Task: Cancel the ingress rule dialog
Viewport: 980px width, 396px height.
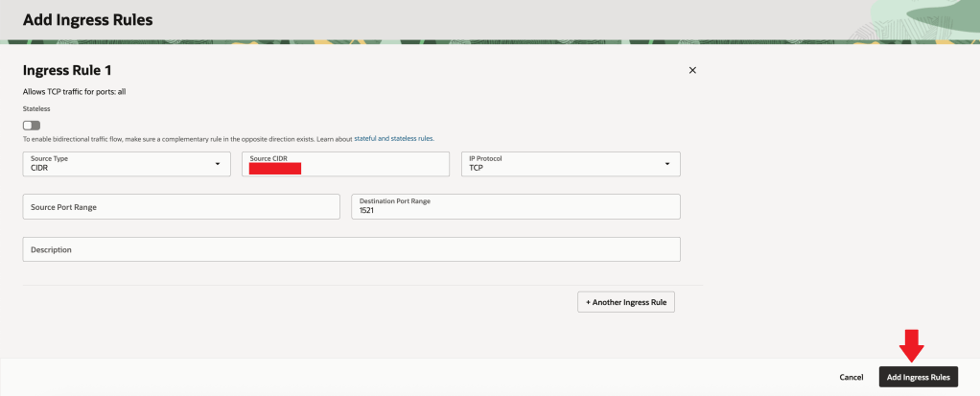Action: [x=852, y=378]
